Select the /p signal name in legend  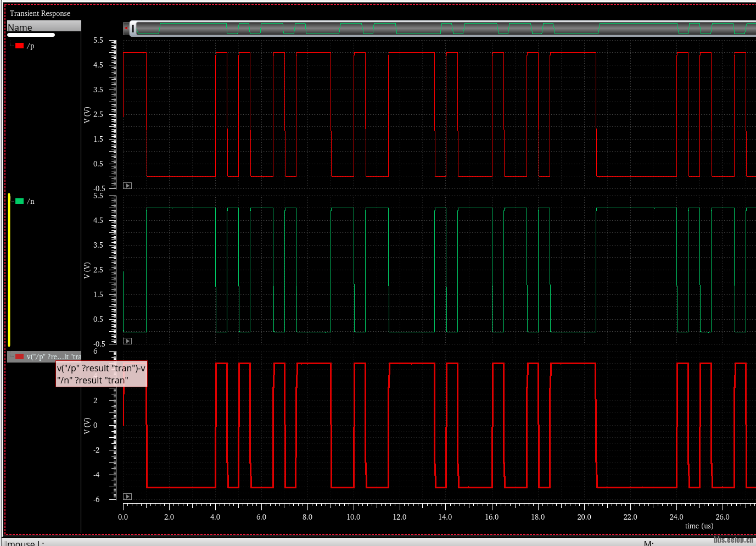(31, 46)
